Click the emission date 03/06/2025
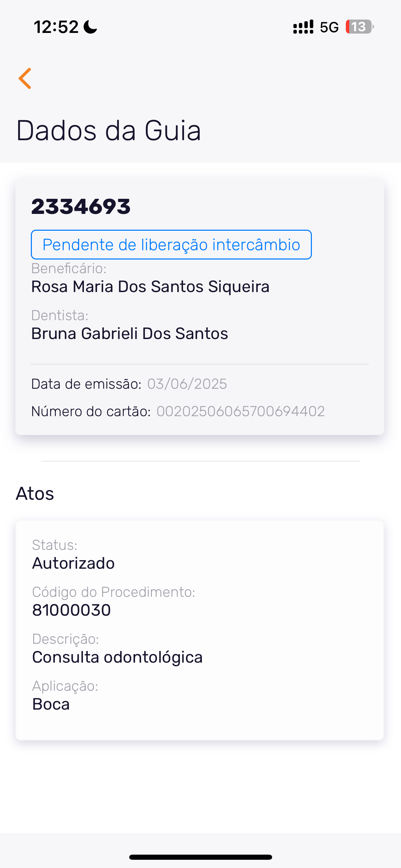The height and width of the screenshot is (868, 401). pos(187,384)
